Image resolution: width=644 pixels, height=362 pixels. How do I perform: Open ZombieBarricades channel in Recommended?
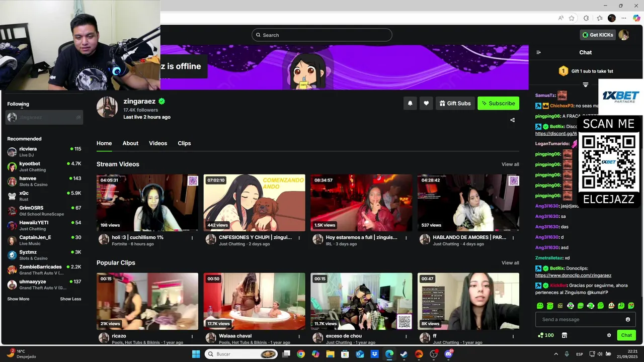coord(44,270)
